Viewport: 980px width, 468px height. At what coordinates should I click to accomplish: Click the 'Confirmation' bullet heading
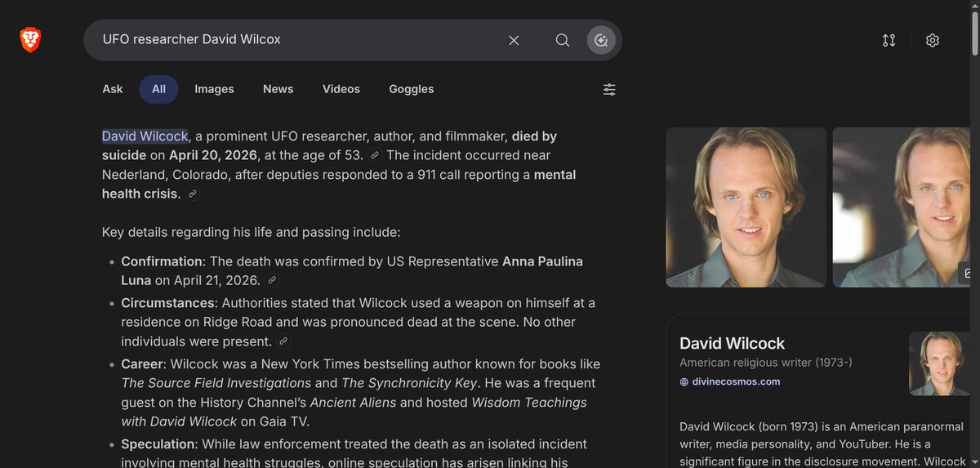point(162,261)
